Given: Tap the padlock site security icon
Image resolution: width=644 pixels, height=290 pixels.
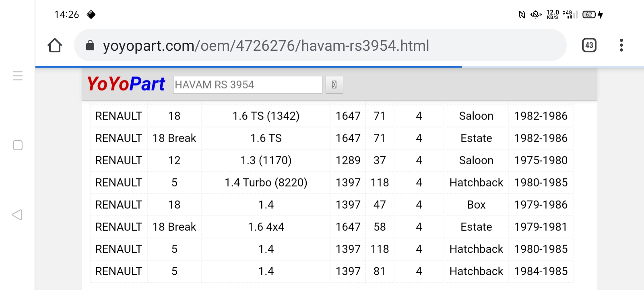Looking at the screenshot, I should (90, 46).
